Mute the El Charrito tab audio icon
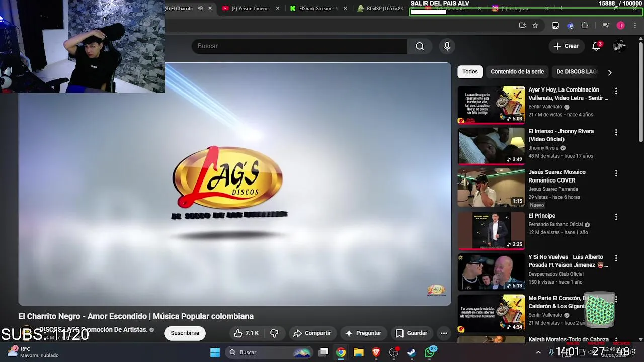644x362 pixels. click(200, 9)
